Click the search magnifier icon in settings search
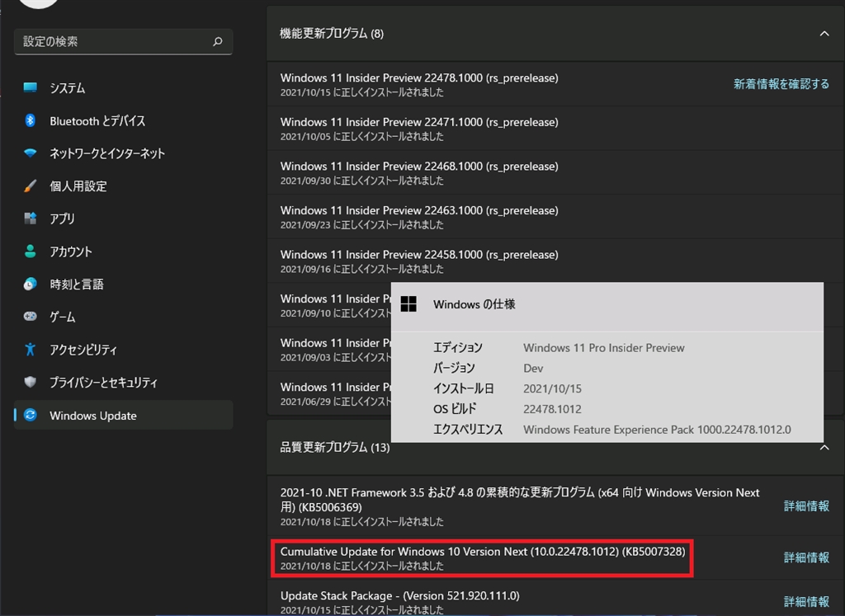 point(218,41)
